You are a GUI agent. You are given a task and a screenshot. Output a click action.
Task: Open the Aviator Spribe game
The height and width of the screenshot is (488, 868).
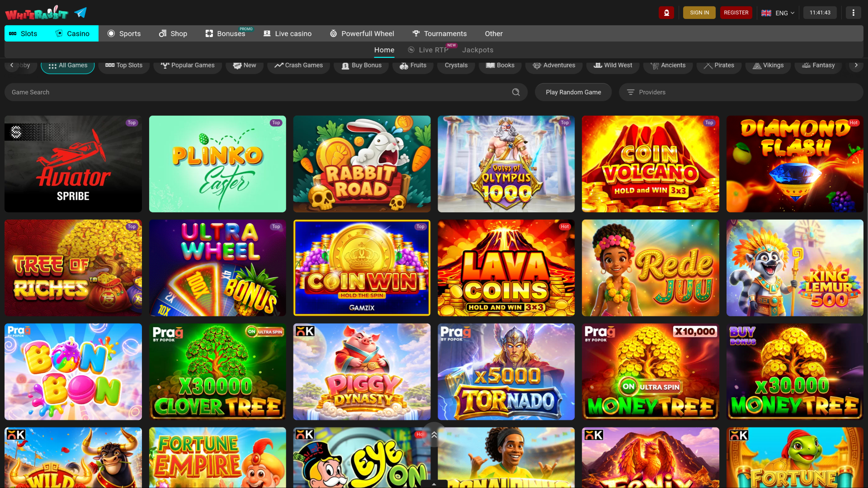pyautogui.click(x=73, y=164)
